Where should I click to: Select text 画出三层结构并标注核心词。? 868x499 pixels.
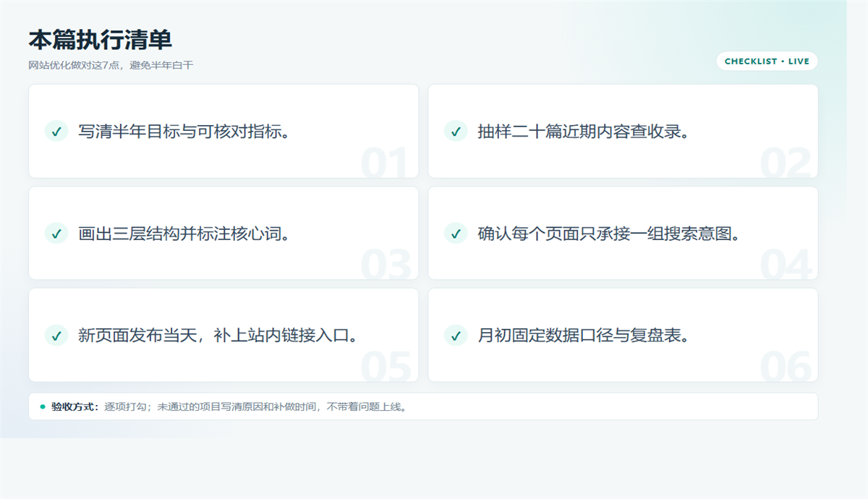(x=184, y=234)
